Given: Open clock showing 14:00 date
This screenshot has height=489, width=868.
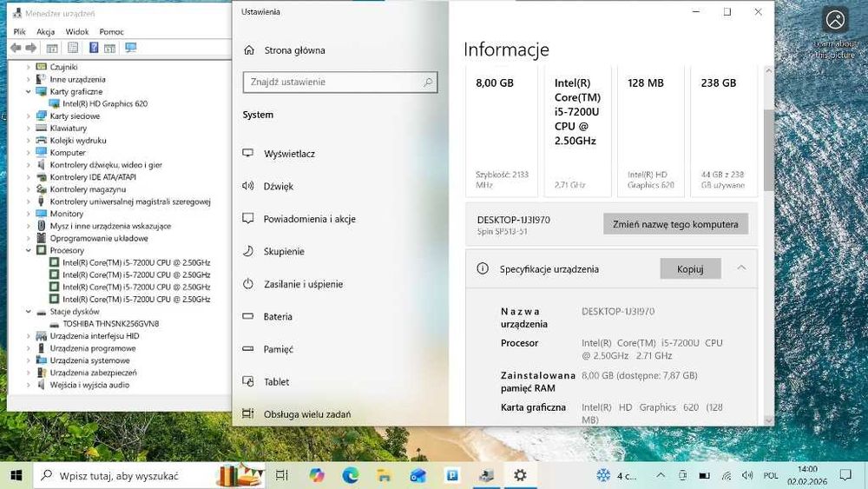Looking at the screenshot, I should [807, 476].
